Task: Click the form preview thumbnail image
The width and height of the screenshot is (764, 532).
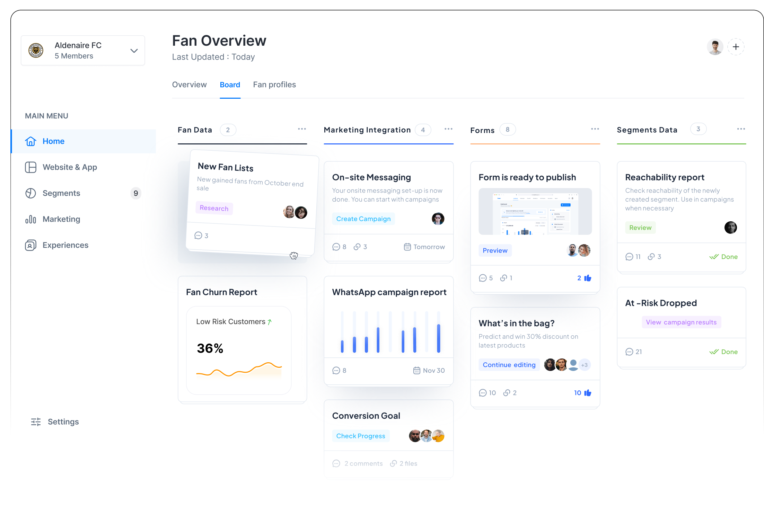Action: pyautogui.click(x=535, y=211)
